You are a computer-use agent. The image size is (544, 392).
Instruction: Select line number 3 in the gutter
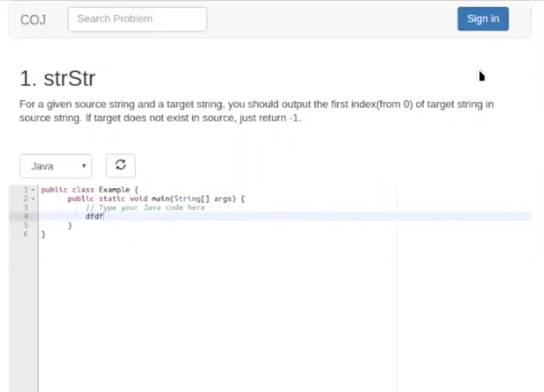[26, 207]
